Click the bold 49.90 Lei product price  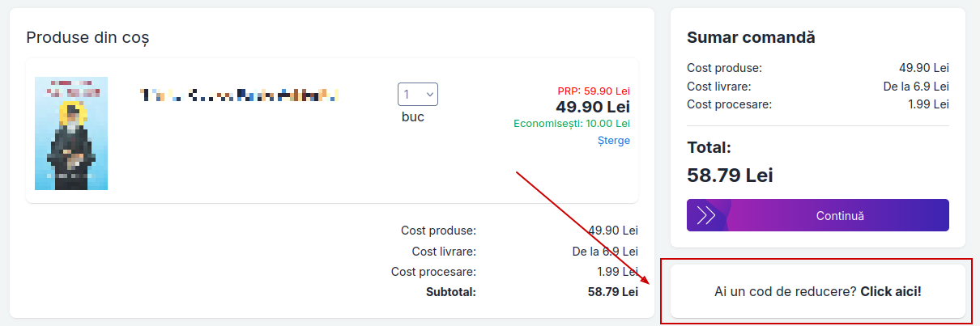click(x=592, y=107)
